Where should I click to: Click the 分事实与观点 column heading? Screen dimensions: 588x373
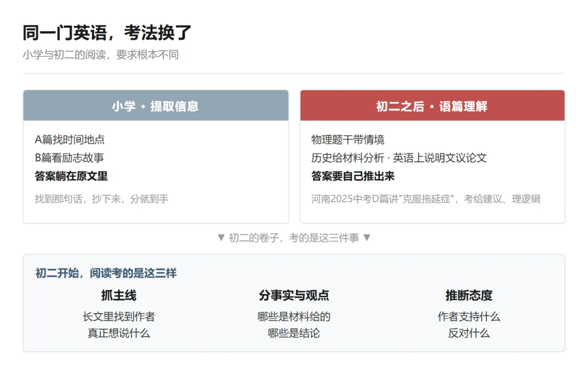(x=294, y=295)
